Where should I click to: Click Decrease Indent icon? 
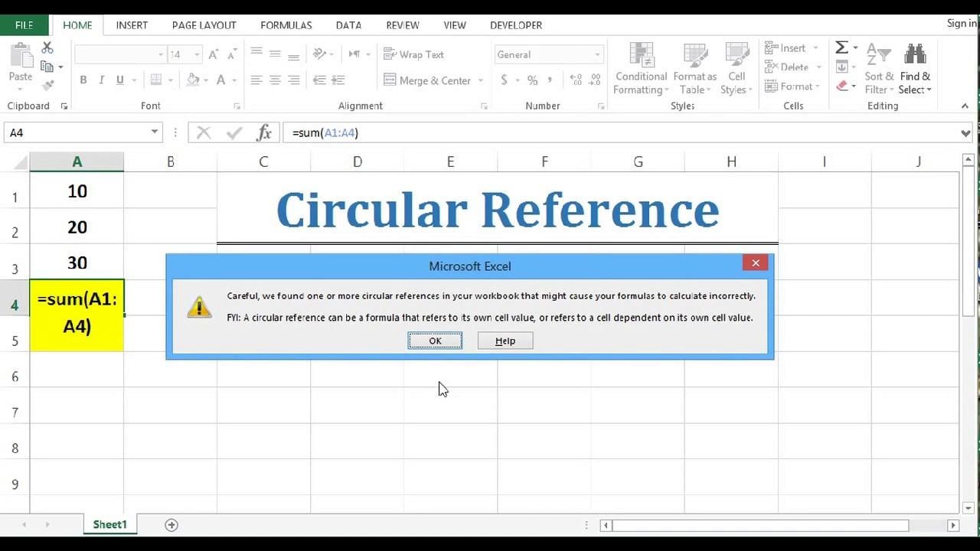(319, 80)
